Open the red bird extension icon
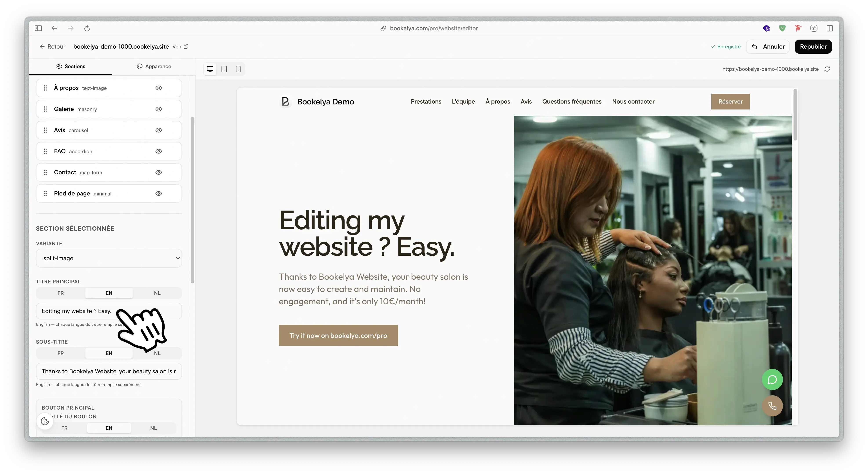 coord(798,28)
